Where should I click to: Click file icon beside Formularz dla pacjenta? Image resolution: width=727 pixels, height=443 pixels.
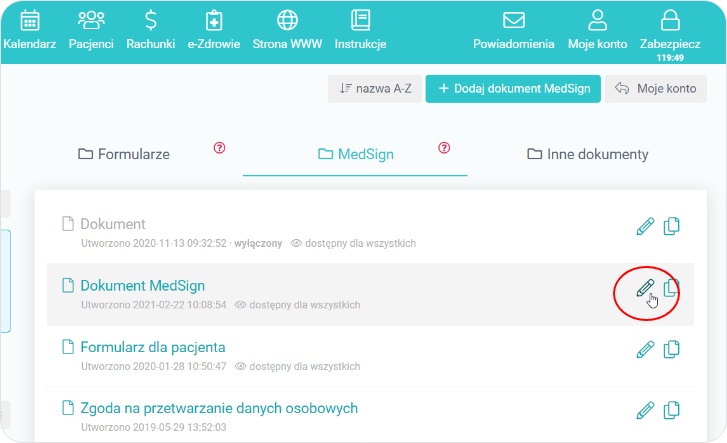(68, 347)
